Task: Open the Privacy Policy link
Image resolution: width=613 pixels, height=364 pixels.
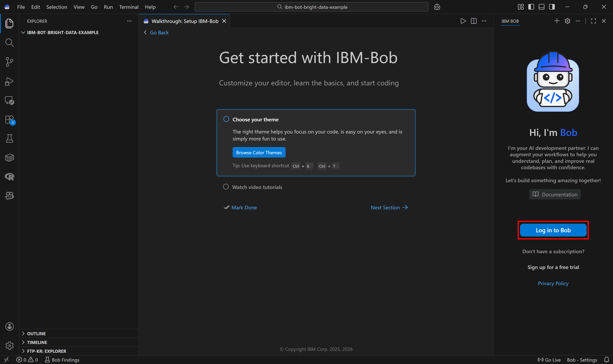Action: 553,283
